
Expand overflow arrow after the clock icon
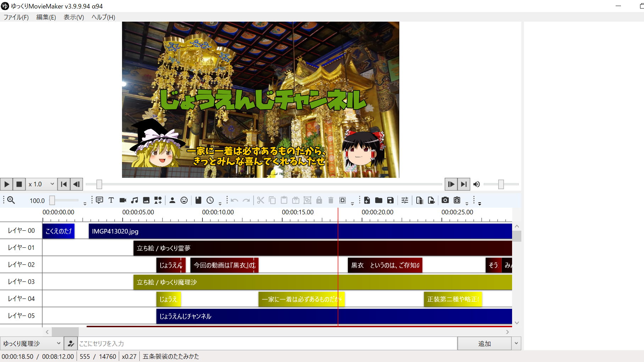click(x=220, y=204)
